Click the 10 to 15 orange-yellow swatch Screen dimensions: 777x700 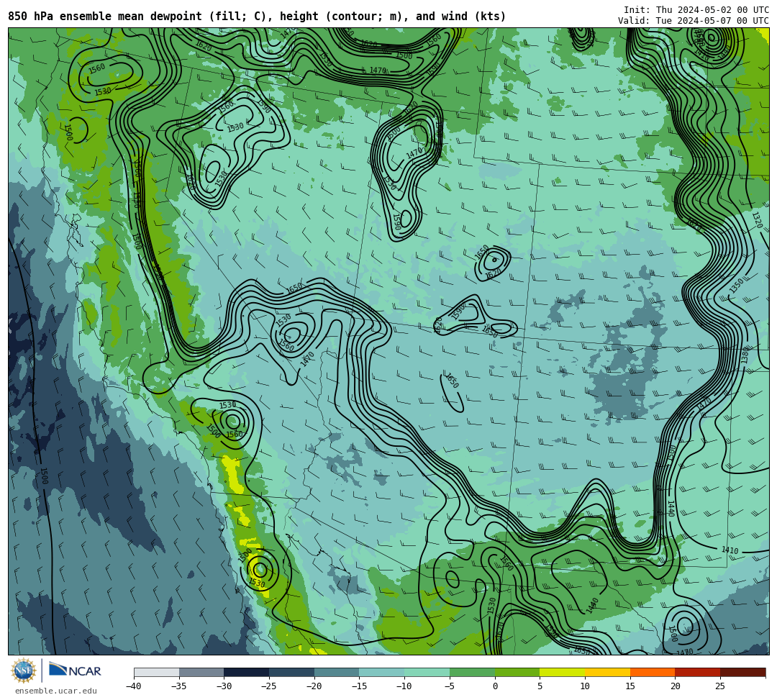click(x=607, y=672)
